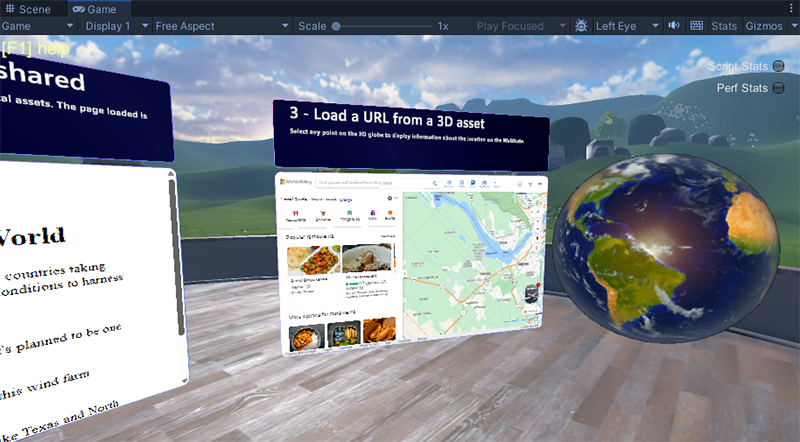Select the Things to do category icon

[349, 213]
